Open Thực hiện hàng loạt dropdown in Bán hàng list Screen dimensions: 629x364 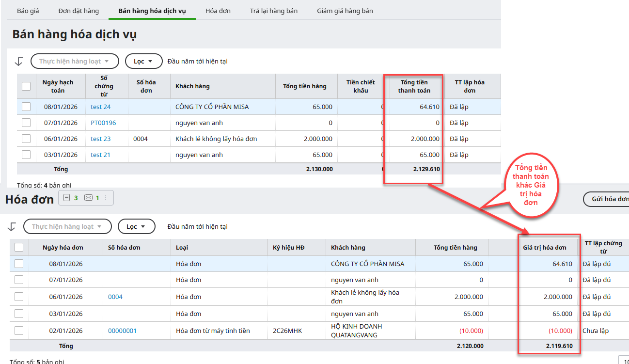click(x=75, y=62)
